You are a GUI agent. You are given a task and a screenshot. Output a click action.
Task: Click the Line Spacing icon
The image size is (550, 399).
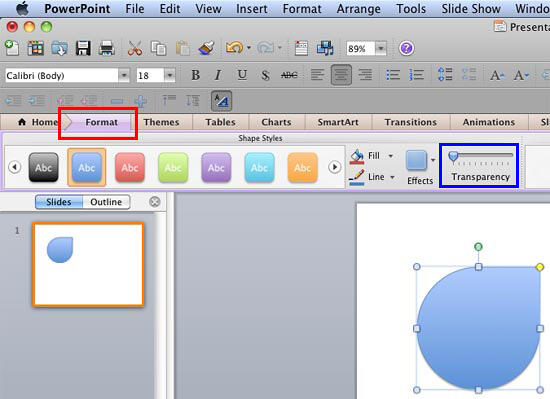coord(445,74)
